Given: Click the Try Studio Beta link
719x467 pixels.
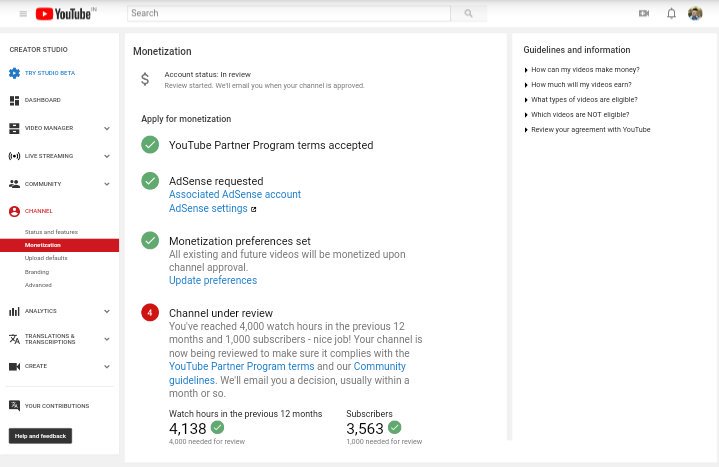Looking at the screenshot, I should point(50,73).
